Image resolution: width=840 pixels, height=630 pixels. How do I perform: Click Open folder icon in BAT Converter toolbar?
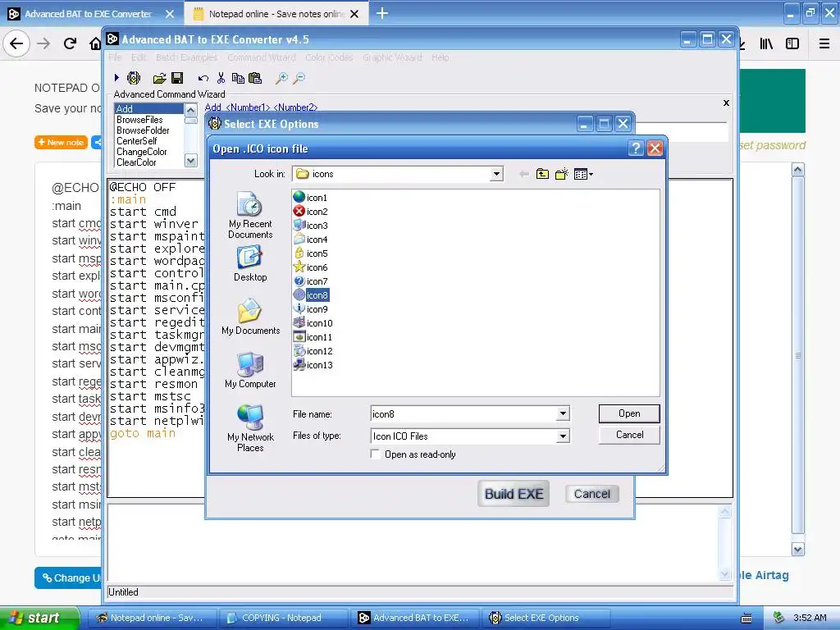point(159,79)
